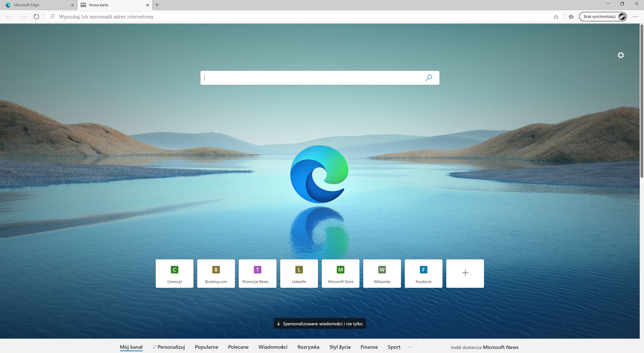
Task: Expand Spersonalizowane wiadomości news section
Action: tap(320, 324)
